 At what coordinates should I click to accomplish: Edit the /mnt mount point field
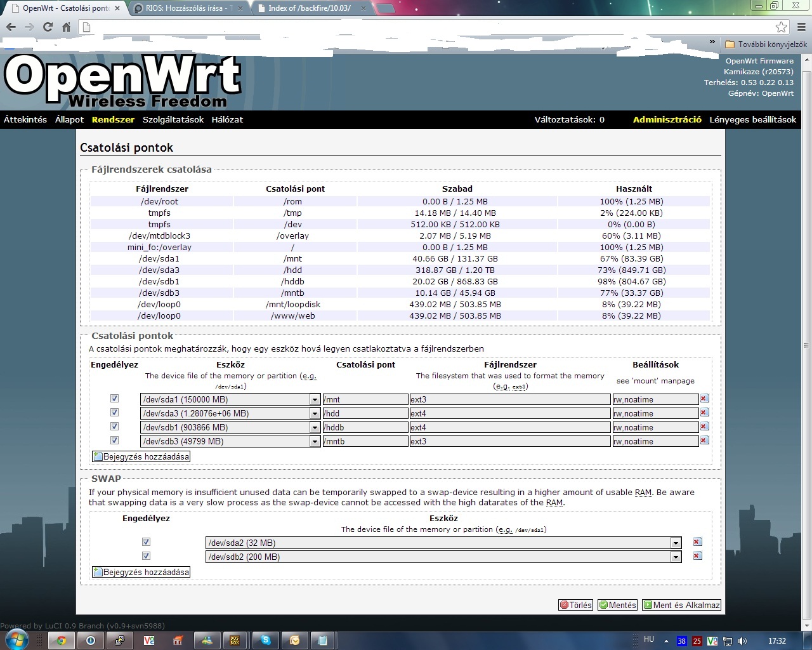(365, 399)
